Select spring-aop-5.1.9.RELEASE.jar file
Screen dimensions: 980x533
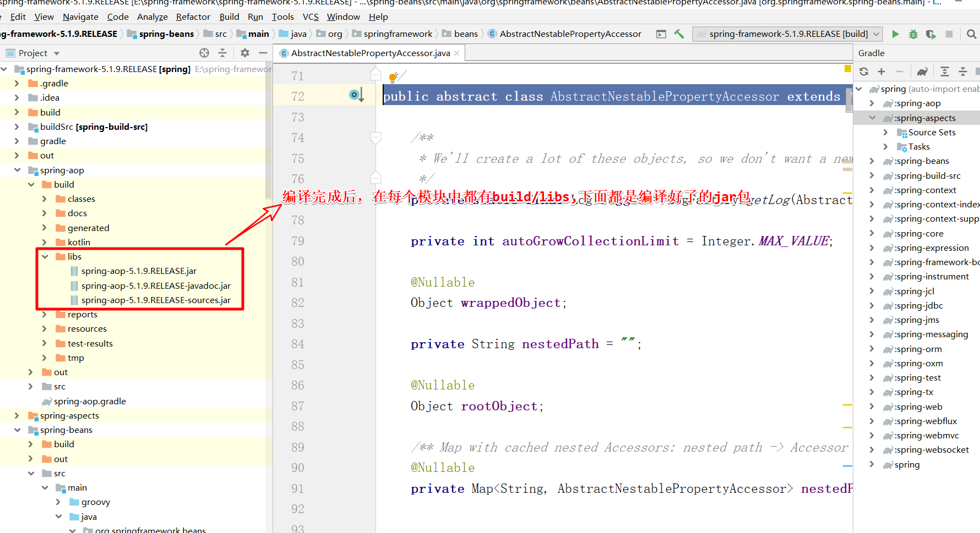coord(139,271)
